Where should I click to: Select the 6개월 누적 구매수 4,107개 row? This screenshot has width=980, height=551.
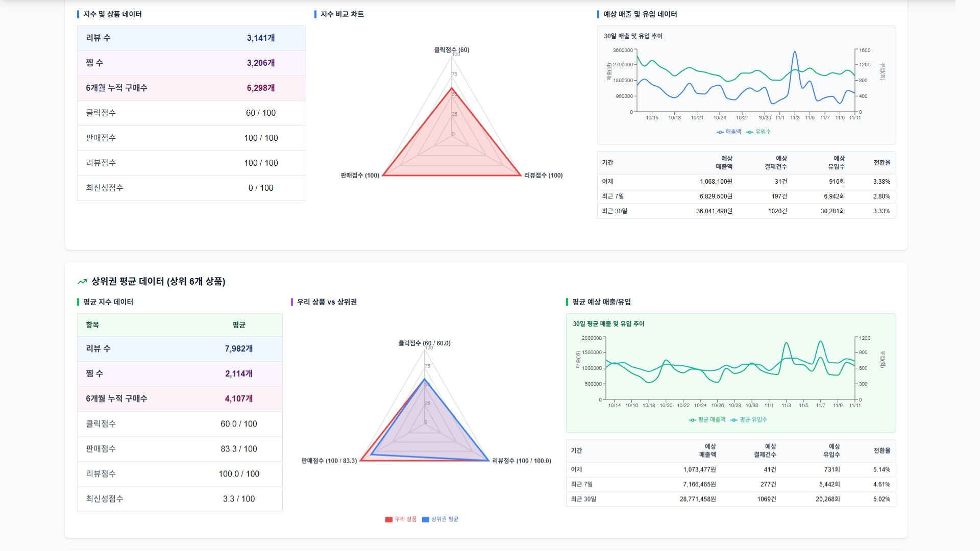tap(180, 399)
